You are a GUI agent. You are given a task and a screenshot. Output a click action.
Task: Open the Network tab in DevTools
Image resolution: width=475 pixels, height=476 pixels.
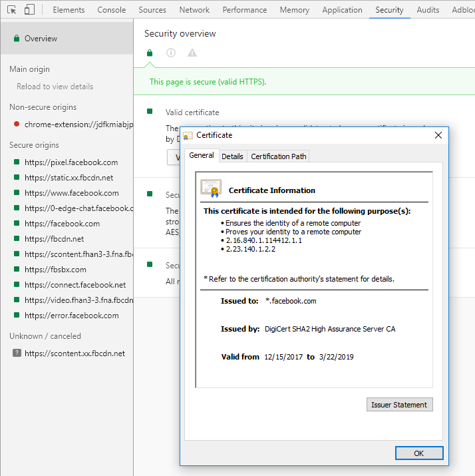pyautogui.click(x=194, y=10)
